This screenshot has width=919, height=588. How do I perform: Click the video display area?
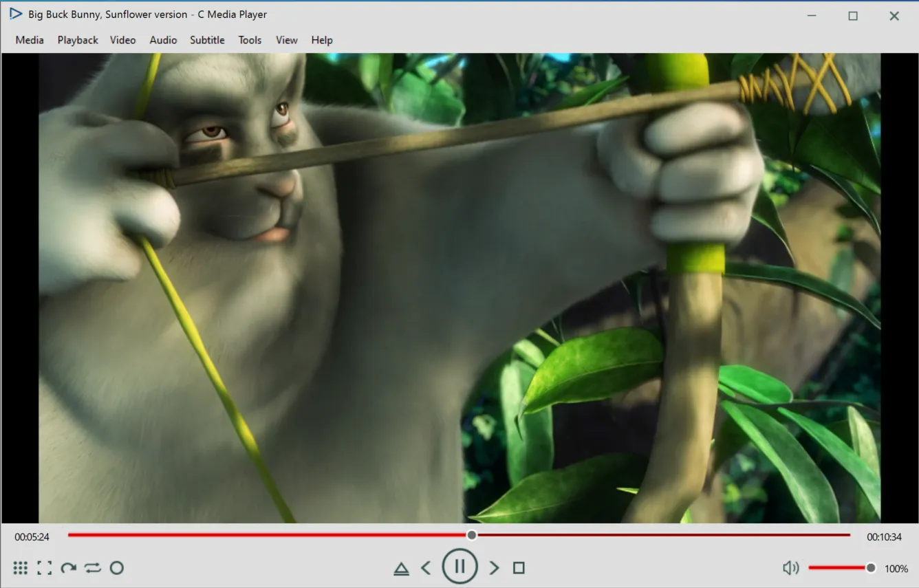click(459, 288)
